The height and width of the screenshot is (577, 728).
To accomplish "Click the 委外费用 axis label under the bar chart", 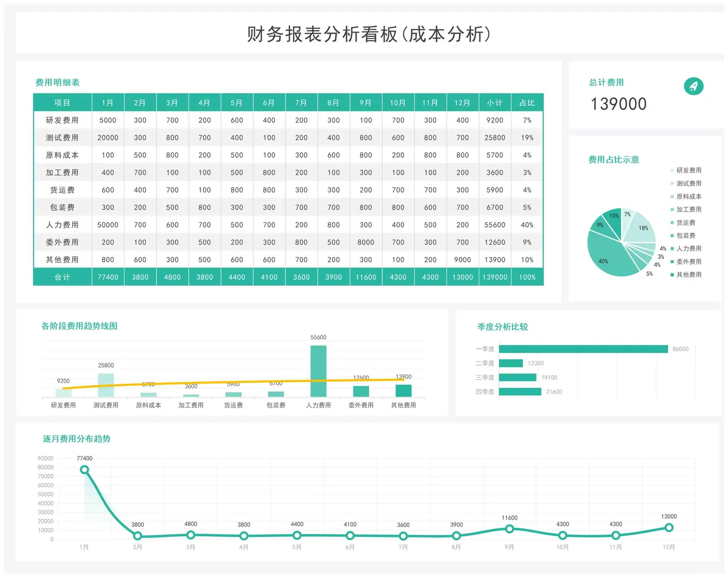I will click(x=361, y=405).
